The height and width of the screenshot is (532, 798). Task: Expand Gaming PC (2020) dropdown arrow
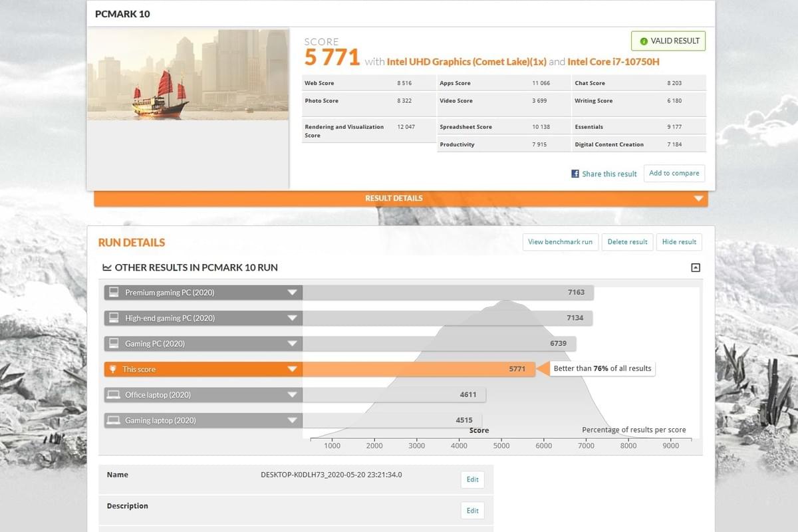(291, 344)
